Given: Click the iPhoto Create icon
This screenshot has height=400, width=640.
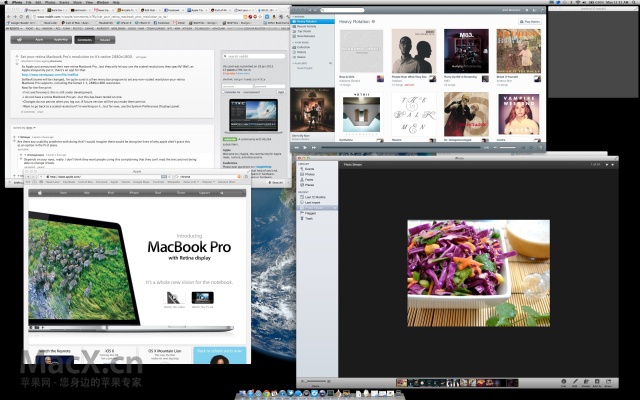Looking at the screenshot, I should pos(586,382).
